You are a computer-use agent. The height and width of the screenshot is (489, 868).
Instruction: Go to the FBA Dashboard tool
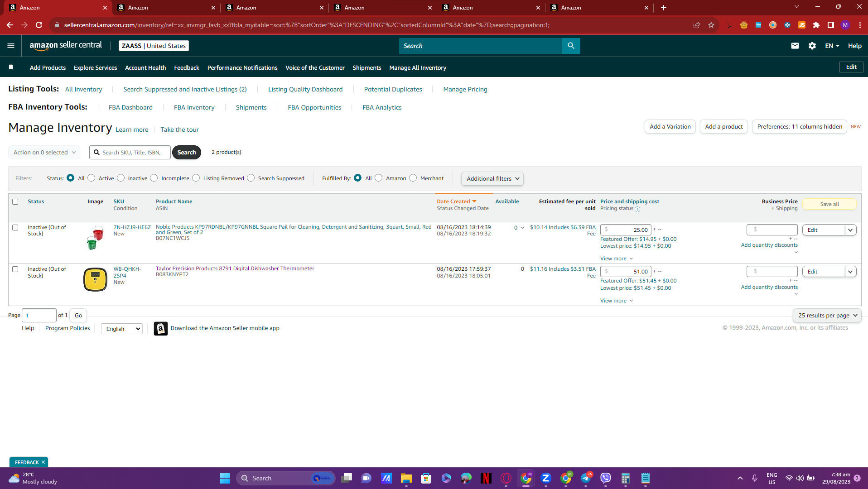point(130,107)
